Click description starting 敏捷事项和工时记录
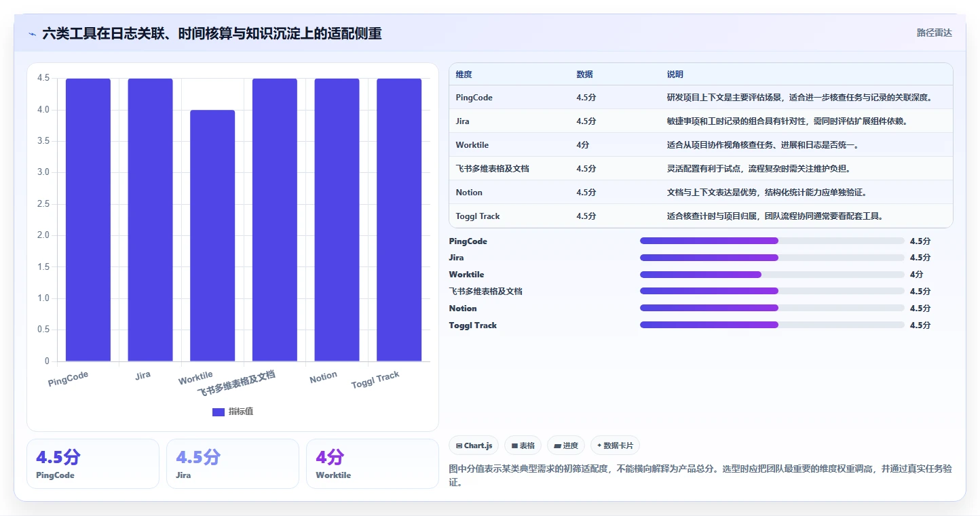Viewport: 980px width, 516px height. pyautogui.click(x=787, y=121)
